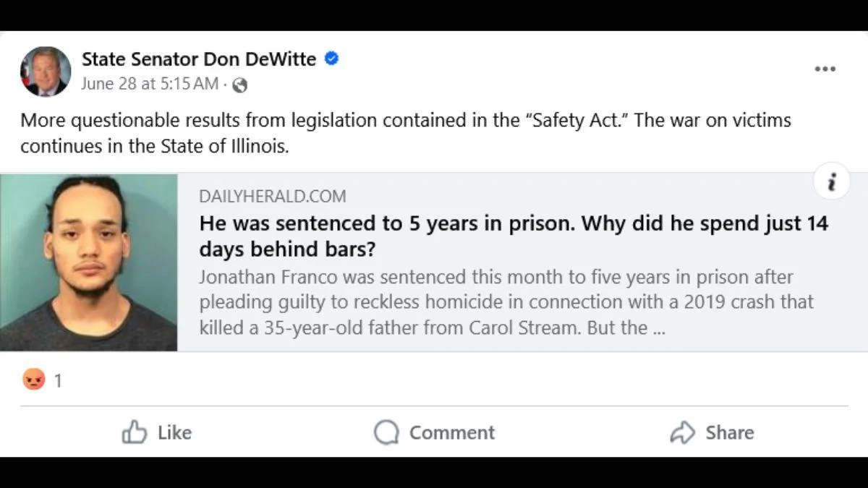
Task: Click the Share button label
Action: pyautogui.click(x=730, y=432)
